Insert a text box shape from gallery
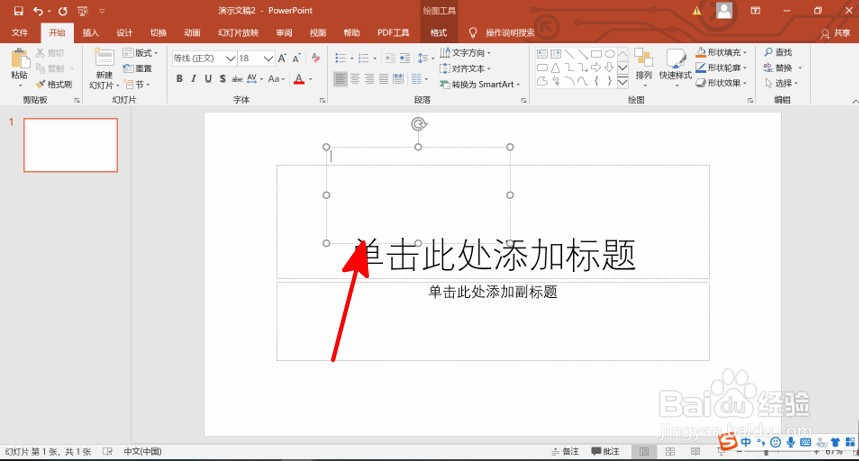 coord(542,54)
